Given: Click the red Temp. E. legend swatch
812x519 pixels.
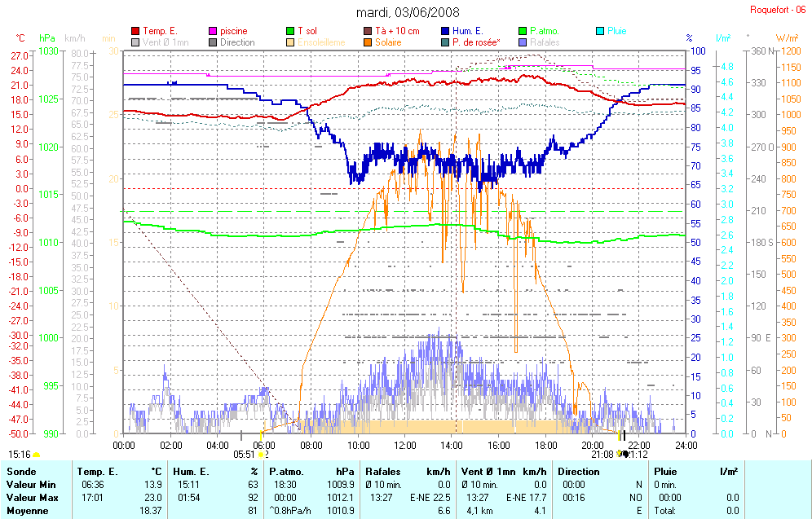Looking at the screenshot, I should pos(135,31).
